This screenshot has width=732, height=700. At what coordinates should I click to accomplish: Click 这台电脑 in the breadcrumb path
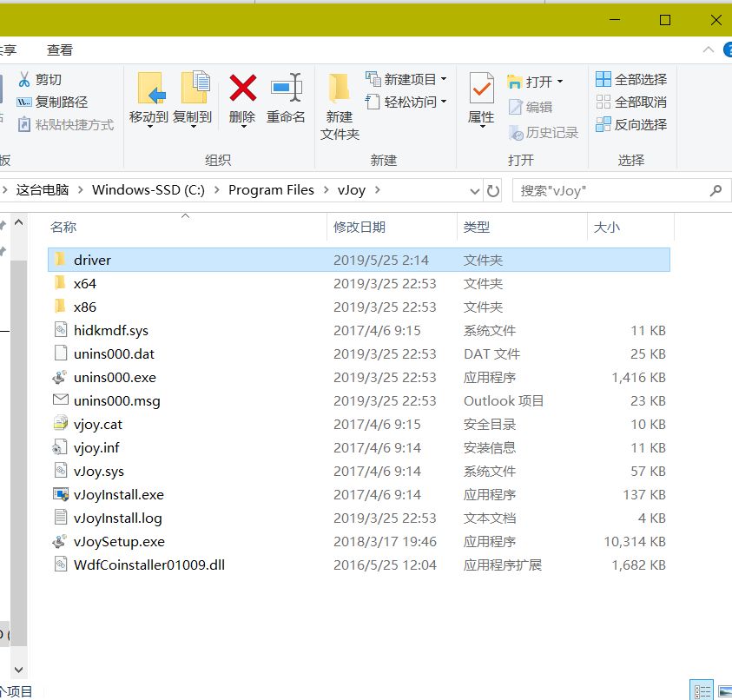pyautogui.click(x=43, y=190)
